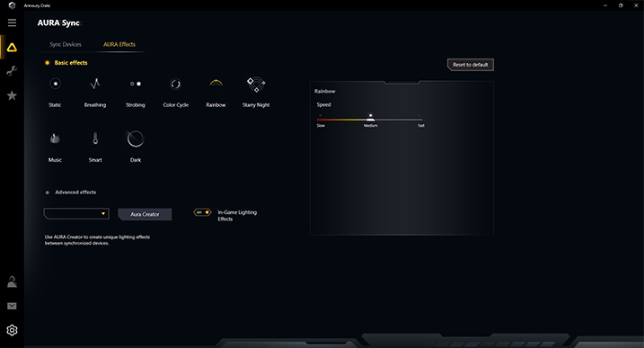Select the Advanced effects radio button

pyautogui.click(x=48, y=192)
